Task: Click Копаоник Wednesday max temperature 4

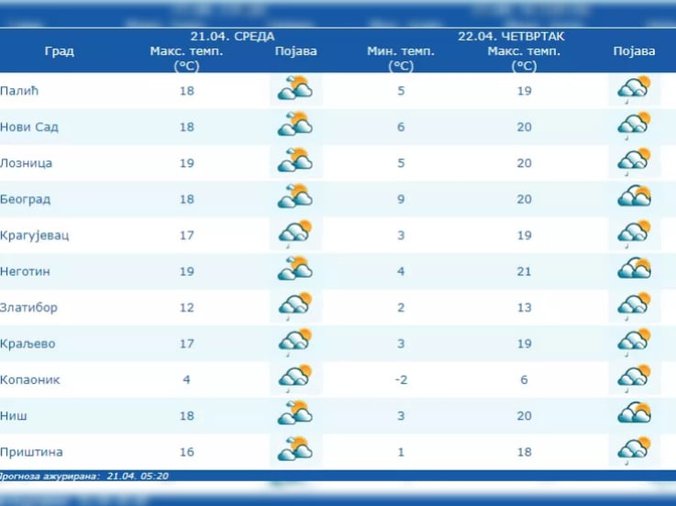Action: (187, 380)
